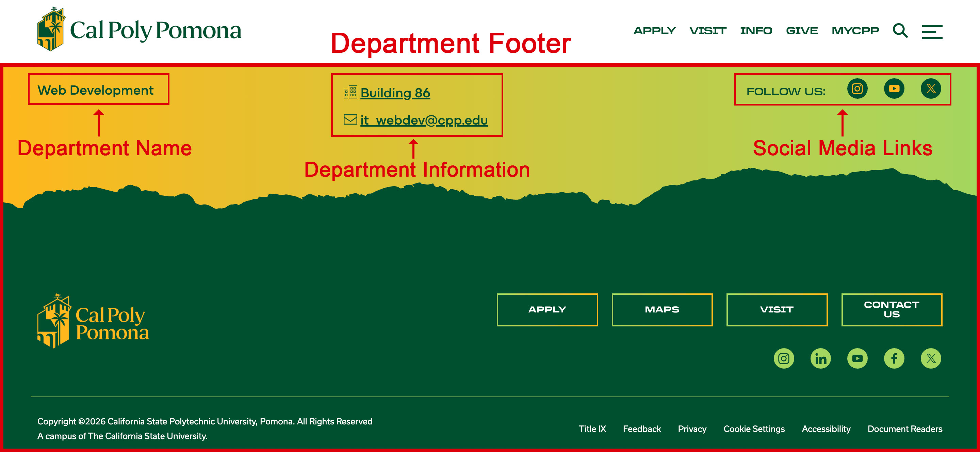Open the Feedback link
This screenshot has width=980, height=452.
tap(642, 429)
